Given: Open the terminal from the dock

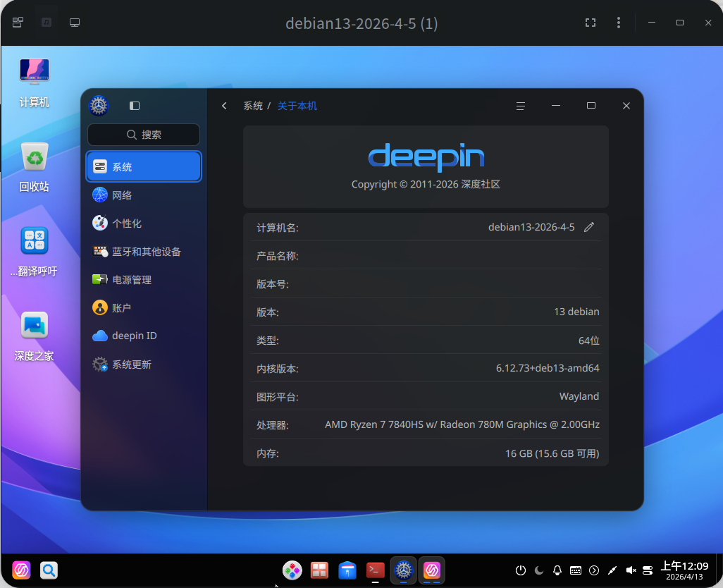Looking at the screenshot, I should pos(376,570).
